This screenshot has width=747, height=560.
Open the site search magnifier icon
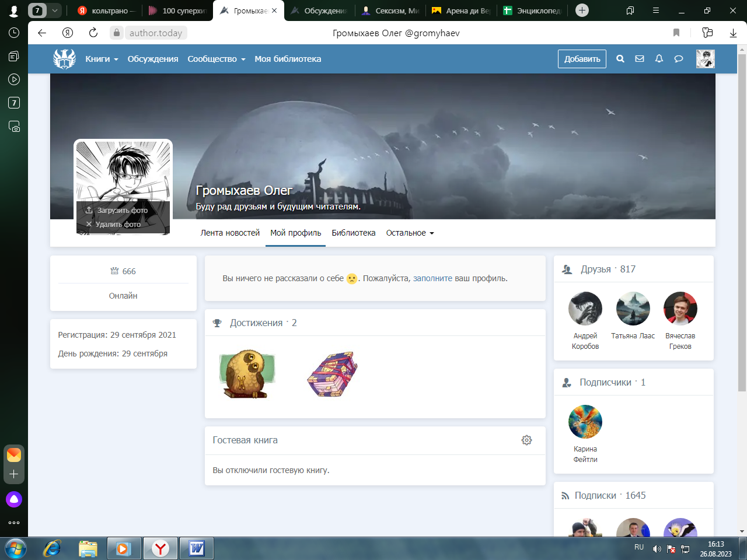click(x=620, y=59)
